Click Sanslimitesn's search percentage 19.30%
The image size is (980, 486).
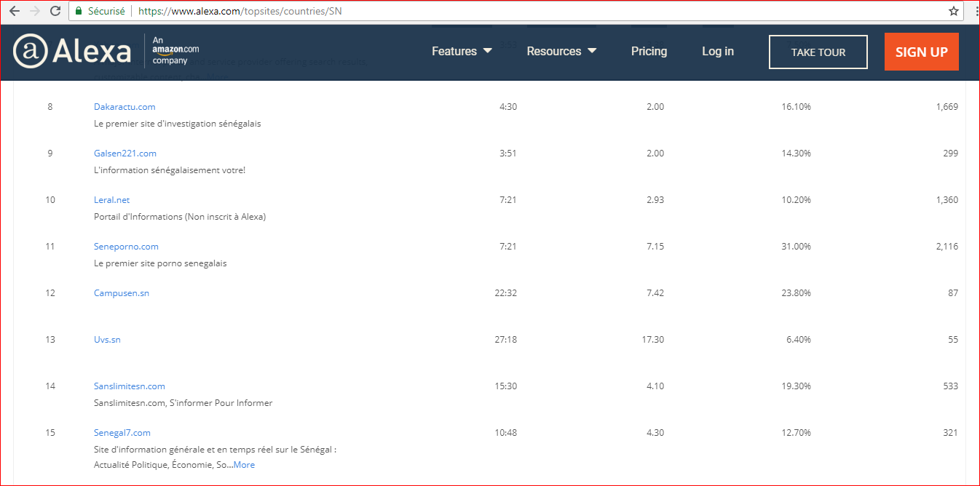795,386
